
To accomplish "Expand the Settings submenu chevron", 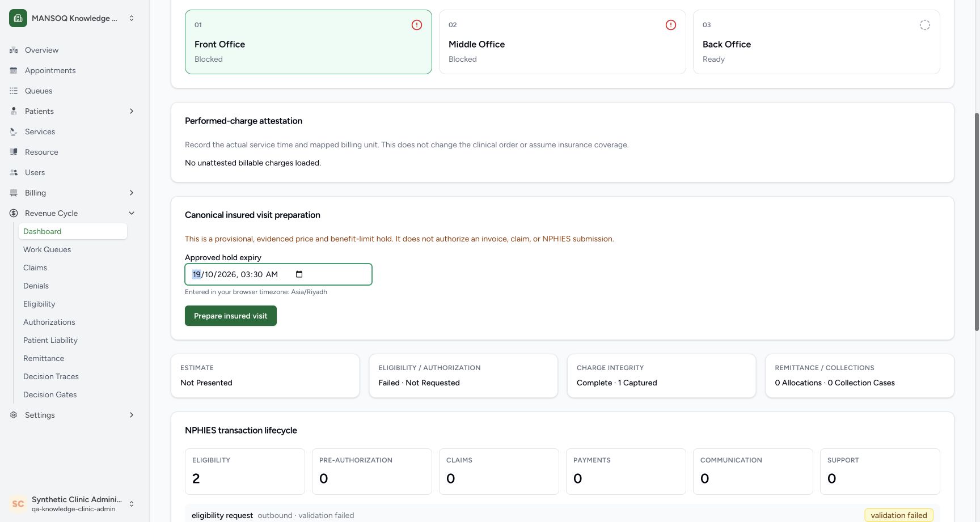I will coord(132,415).
